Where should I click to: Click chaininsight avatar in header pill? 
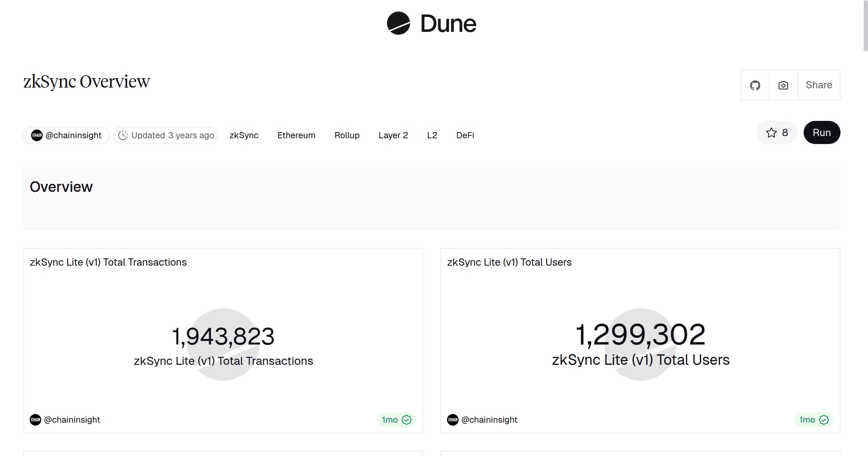pyautogui.click(x=37, y=135)
